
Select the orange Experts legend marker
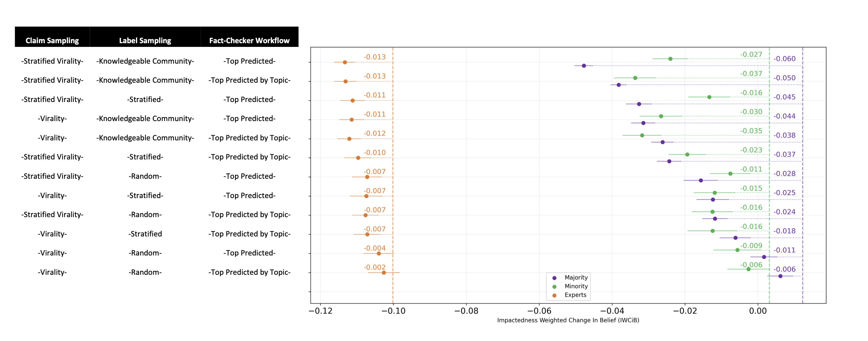[554, 296]
